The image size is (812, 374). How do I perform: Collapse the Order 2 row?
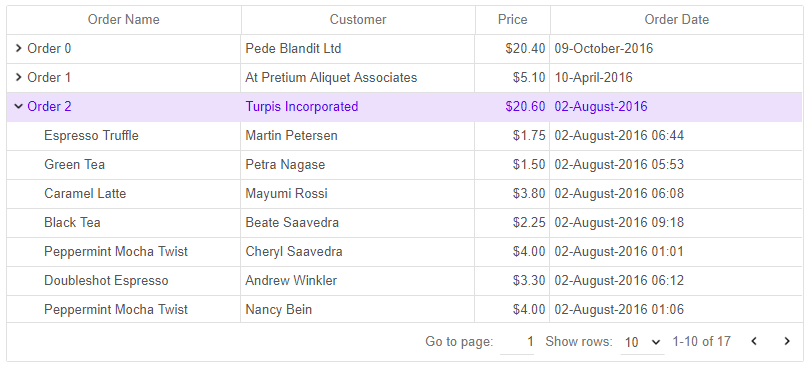[x=19, y=107]
